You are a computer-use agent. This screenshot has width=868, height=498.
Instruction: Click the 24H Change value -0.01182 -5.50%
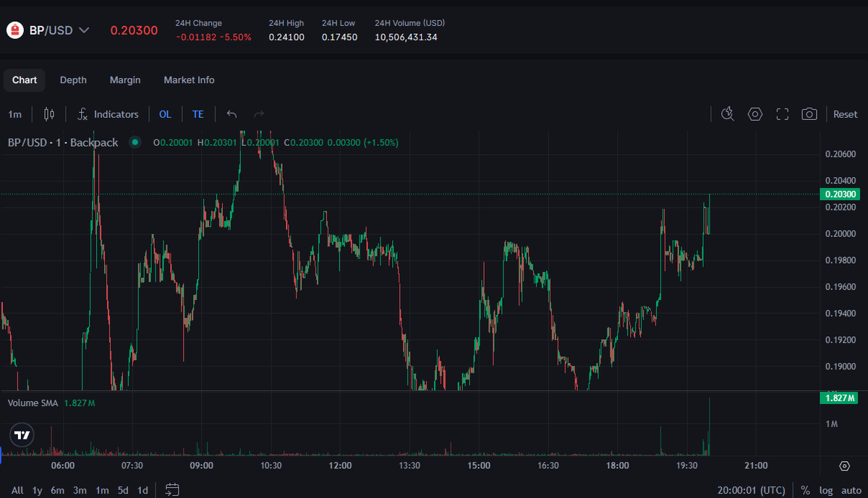(x=213, y=37)
